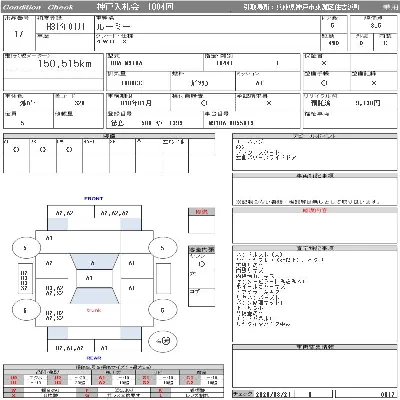Click the FRONT label above car diagram
The width and height of the screenshot is (400, 400).
(x=94, y=198)
